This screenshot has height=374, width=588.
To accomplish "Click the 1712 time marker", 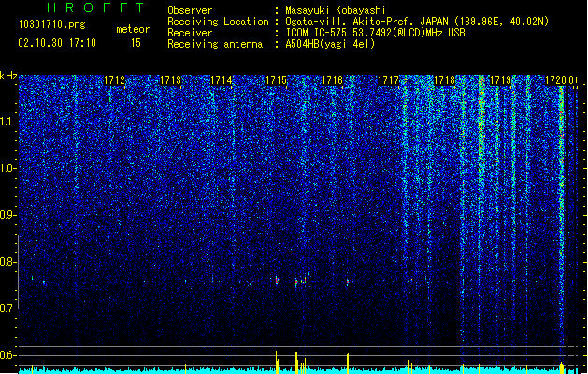I will pos(114,80).
